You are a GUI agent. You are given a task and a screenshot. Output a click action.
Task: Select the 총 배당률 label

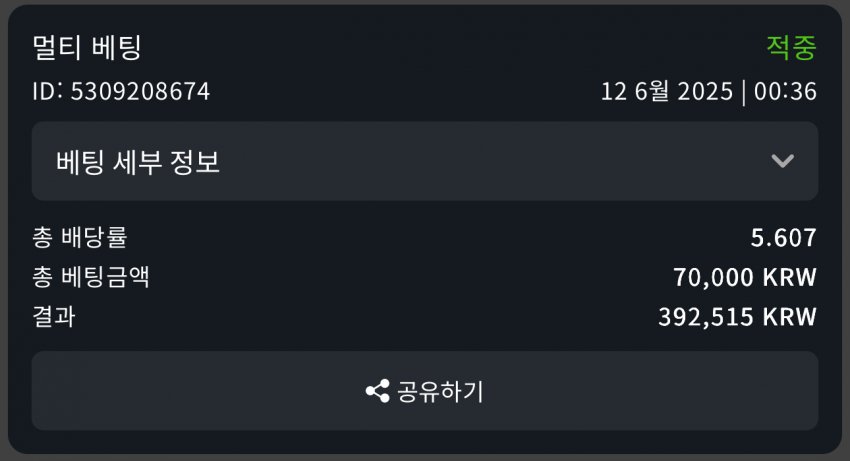point(80,238)
